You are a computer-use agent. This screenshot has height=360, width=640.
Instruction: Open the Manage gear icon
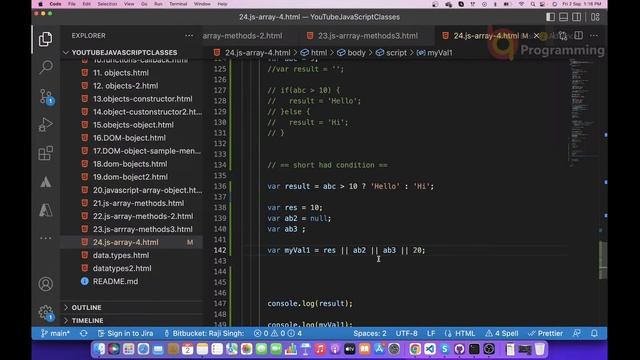point(46,313)
